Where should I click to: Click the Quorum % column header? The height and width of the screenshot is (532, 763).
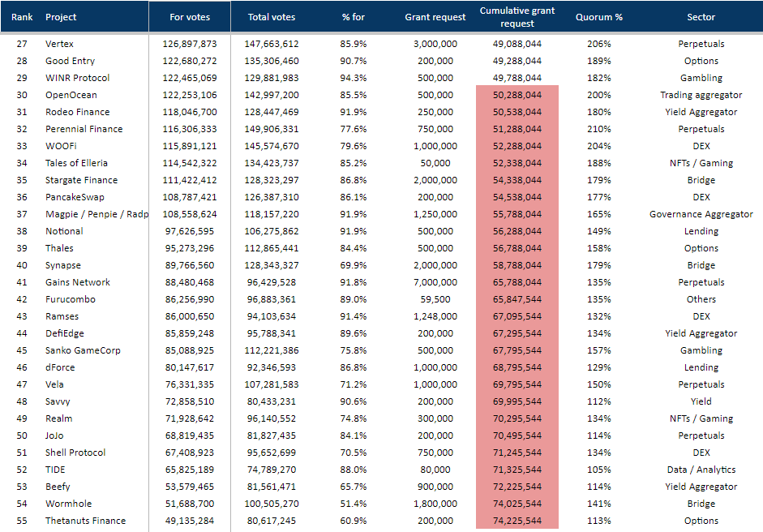(599, 17)
